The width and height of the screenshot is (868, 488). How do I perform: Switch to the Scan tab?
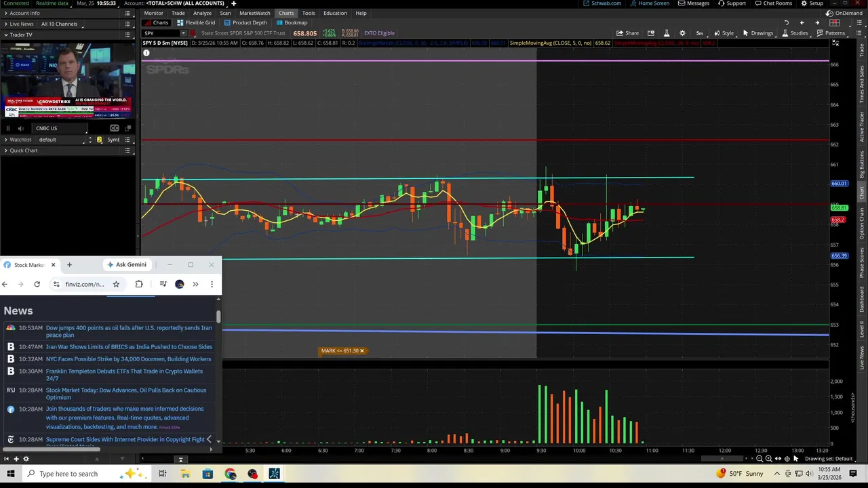tap(225, 13)
